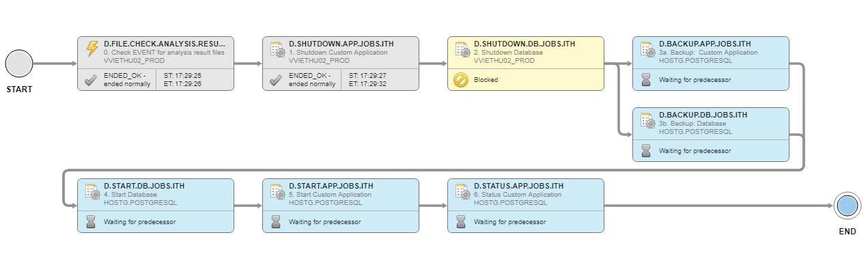
Task: Click hourglass icon on D.BACKUP.APP.JOBS.ITH
Action: pos(646,79)
